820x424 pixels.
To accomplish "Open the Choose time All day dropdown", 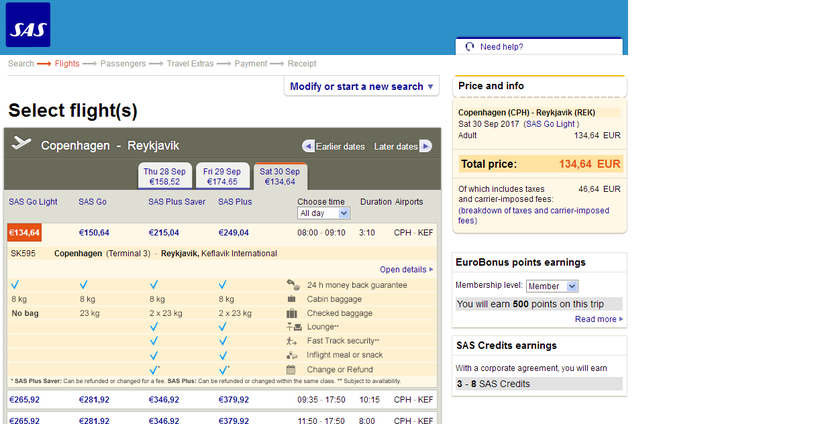I will 323,213.
